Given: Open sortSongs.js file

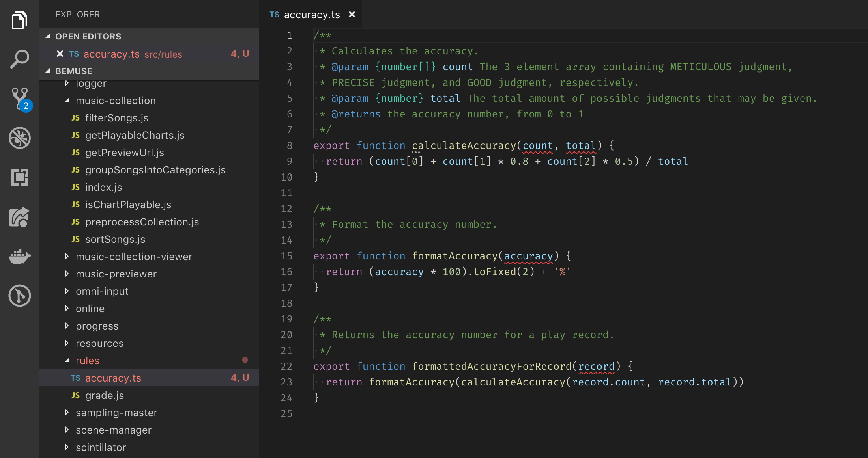Looking at the screenshot, I should (115, 239).
